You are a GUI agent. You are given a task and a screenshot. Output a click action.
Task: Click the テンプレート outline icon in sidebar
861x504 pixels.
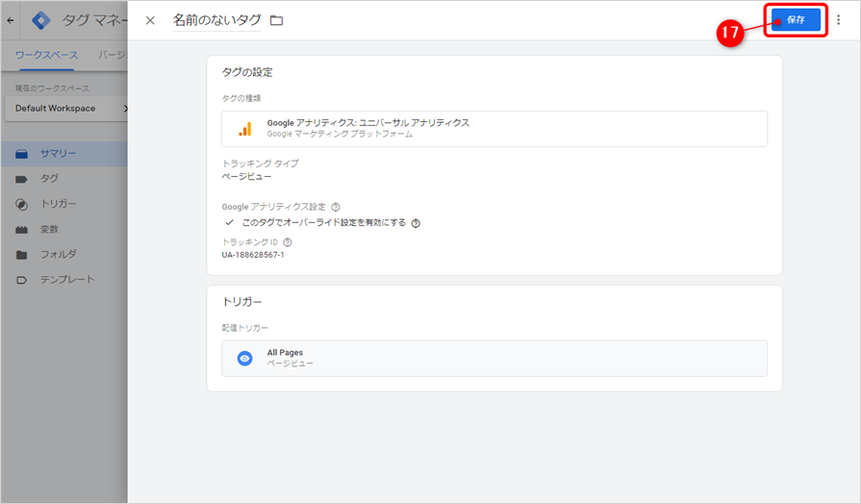[21, 280]
